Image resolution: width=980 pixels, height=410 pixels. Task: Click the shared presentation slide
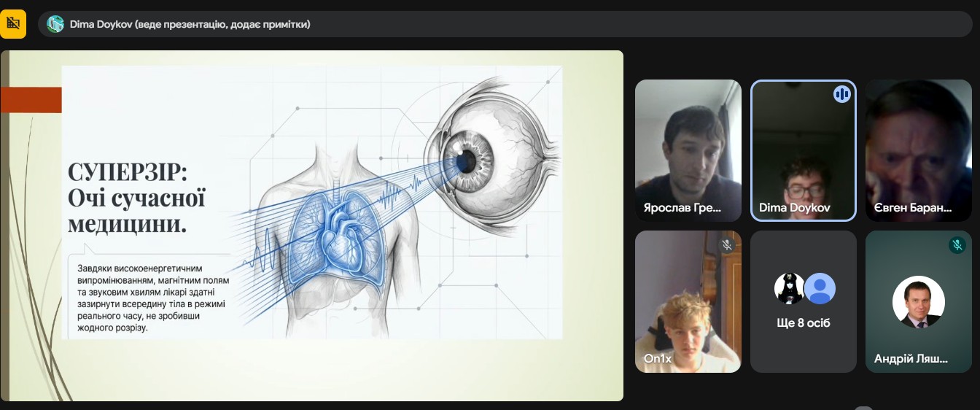(311, 225)
